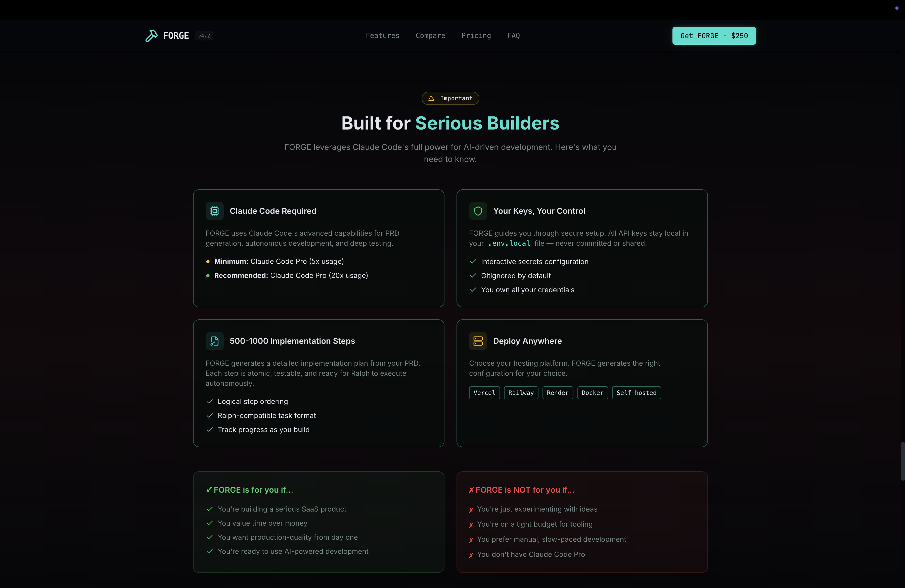Open the Features nav link
This screenshot has width=905, height=588.
pyautogui.click(x=382, y=36)
